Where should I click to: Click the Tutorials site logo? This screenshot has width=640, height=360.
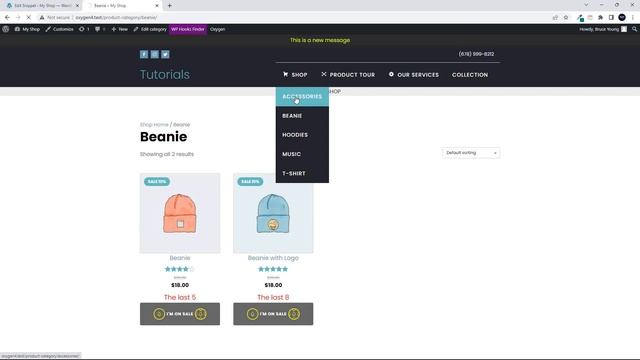(165, 74)
